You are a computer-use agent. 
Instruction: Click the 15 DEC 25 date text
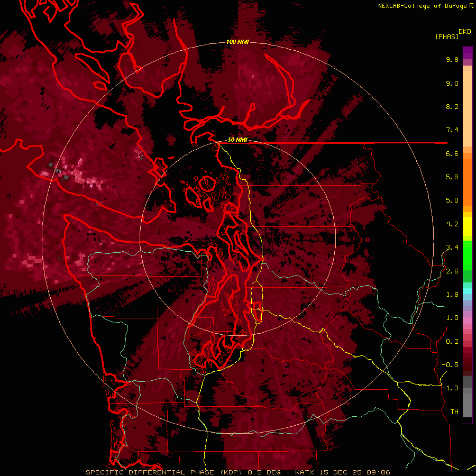coord(341,472)
